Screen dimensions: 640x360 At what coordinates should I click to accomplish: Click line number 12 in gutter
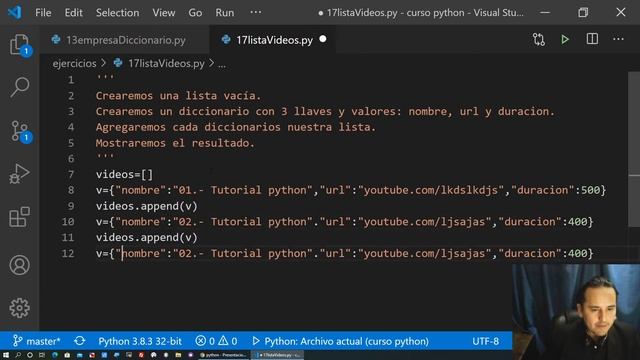(x=68, y=253)
